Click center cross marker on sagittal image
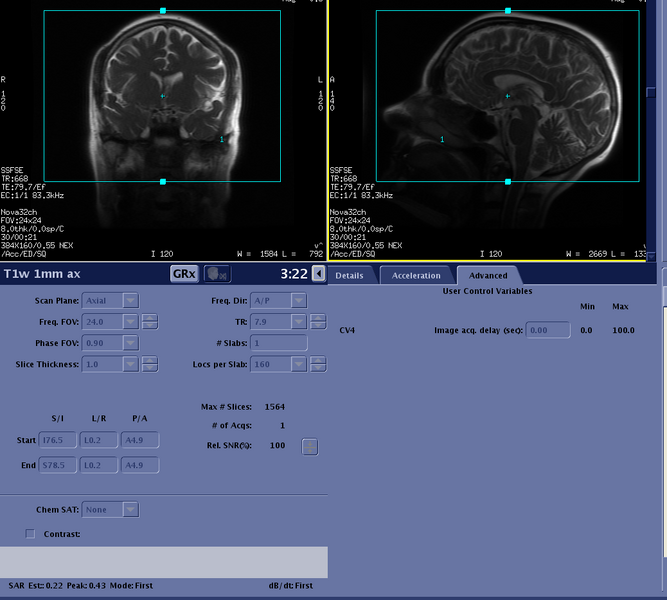This screenshot has width=667, height=600. 507,96
